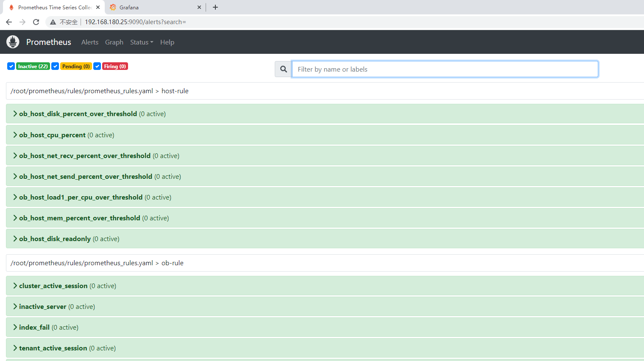
Task: Expand the ob_host_cpu_percent rule
Action: pyautogui.click(x=325, y=135)
